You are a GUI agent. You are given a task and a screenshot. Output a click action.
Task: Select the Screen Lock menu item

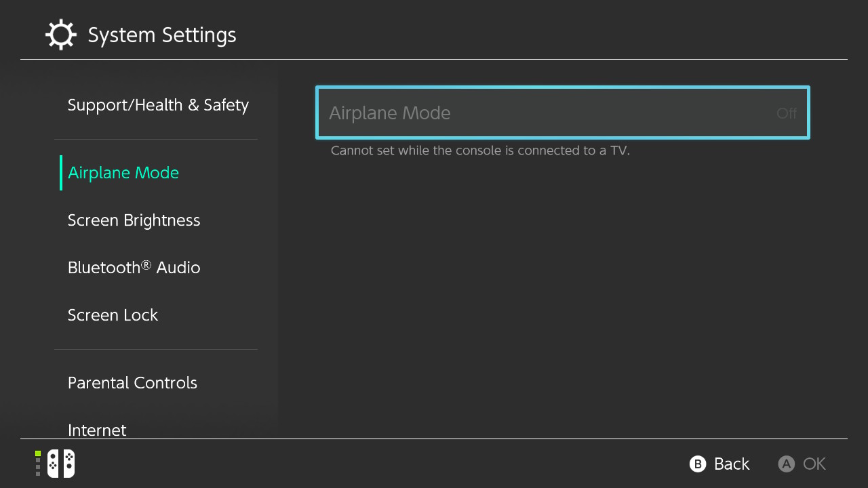coord(113,315)
